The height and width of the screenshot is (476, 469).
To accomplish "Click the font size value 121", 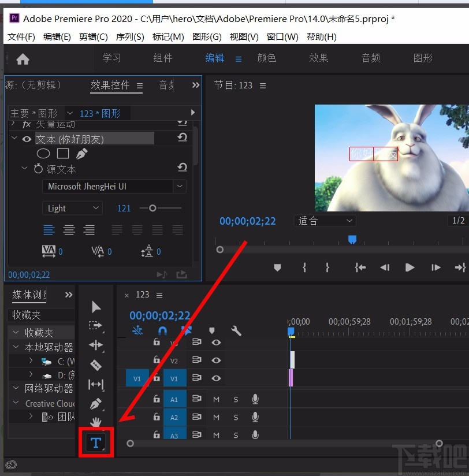I will pyautogui.click(x=124, y=208).
